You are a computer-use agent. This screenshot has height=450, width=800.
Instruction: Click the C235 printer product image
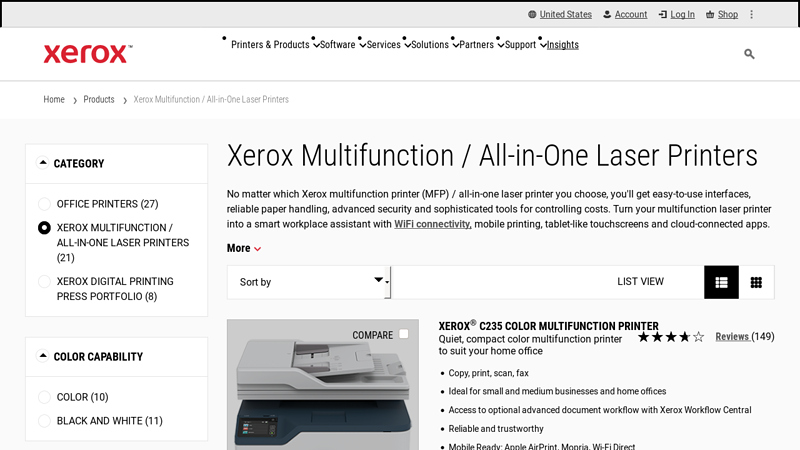pos(323,385)
